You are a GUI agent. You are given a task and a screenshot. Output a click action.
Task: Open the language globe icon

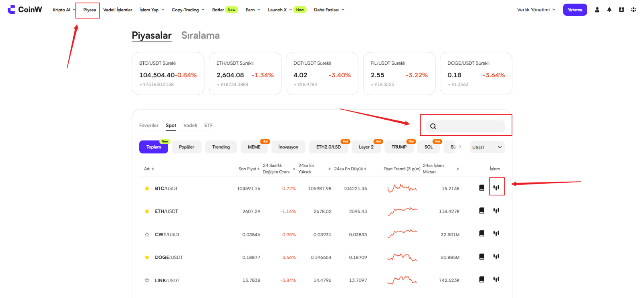pyautogui.click(x=634, y=10)
